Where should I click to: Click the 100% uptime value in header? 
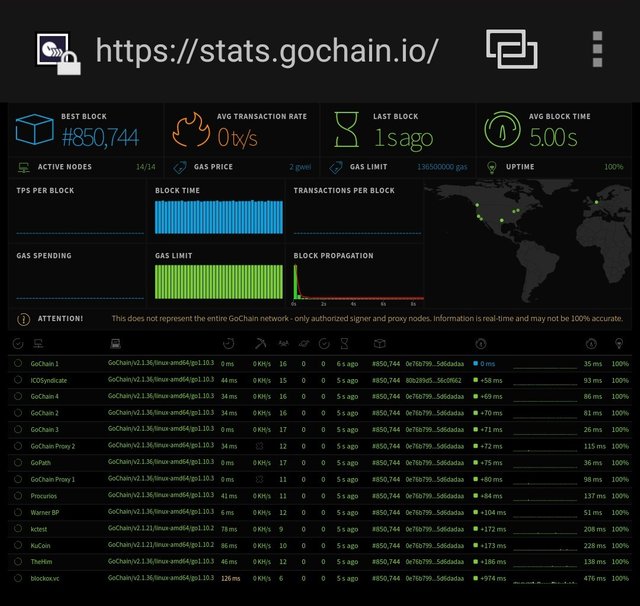click(613, 167)
